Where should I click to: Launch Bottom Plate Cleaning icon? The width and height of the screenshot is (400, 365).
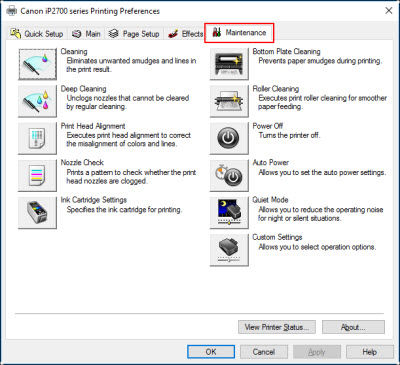[229, 64]
